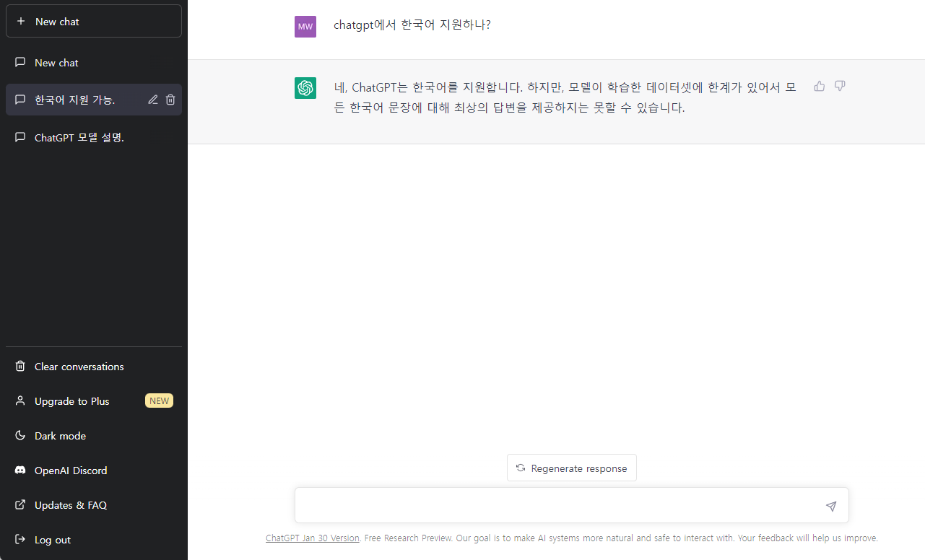Click the assistant response text about 한국어
This screenshot has height=560, width=925.
tap(565, 97)
